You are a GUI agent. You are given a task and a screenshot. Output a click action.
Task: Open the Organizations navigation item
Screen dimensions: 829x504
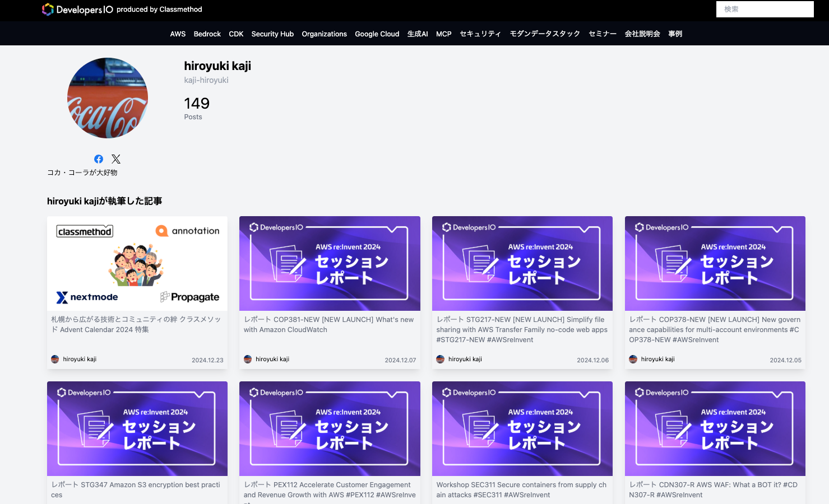pos(325,34)
